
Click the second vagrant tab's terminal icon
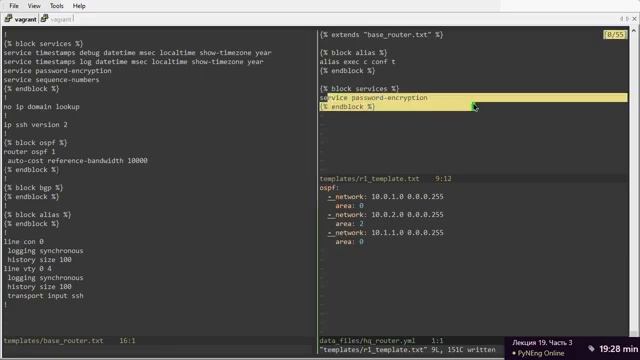pyautogui.click(x=44, y=18)
